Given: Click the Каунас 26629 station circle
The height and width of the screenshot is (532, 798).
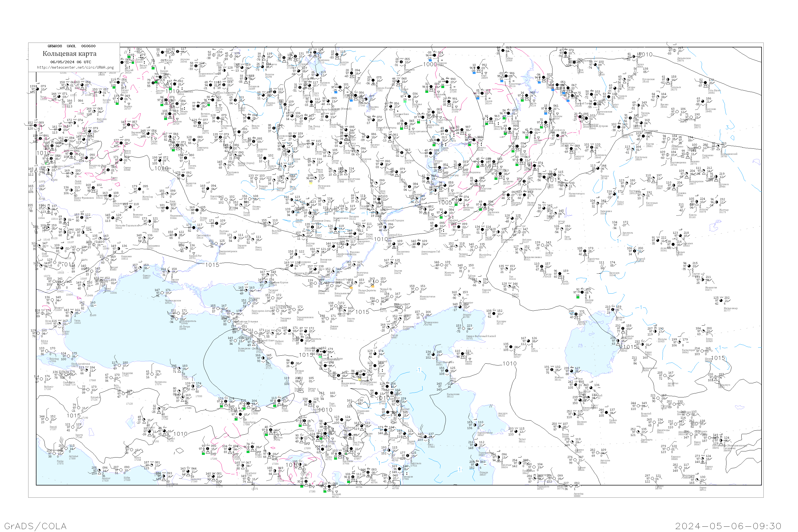Looking at the screenshot, I should (x=118, y=82).
